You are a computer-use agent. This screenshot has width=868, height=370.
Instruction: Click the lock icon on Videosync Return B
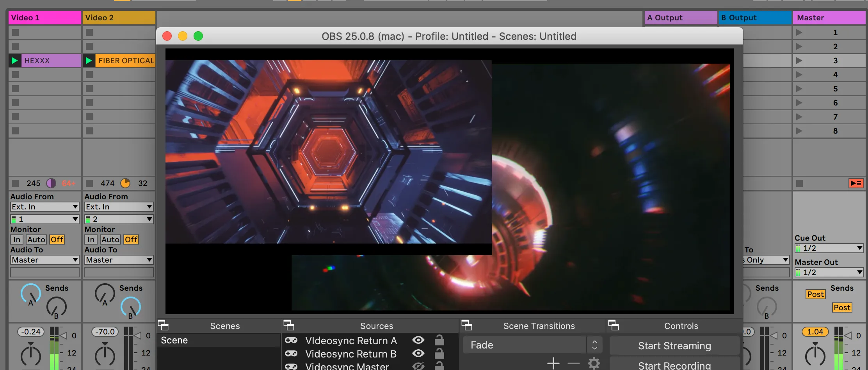[440, 353]
